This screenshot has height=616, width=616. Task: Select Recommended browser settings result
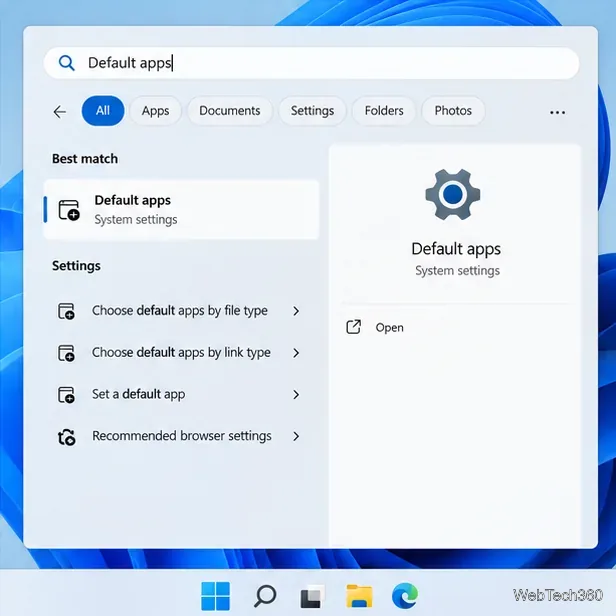(182, 436)
